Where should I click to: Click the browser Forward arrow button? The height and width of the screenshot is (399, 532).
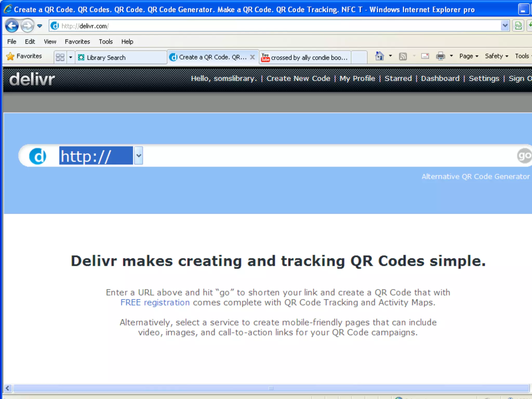(27, 26)
